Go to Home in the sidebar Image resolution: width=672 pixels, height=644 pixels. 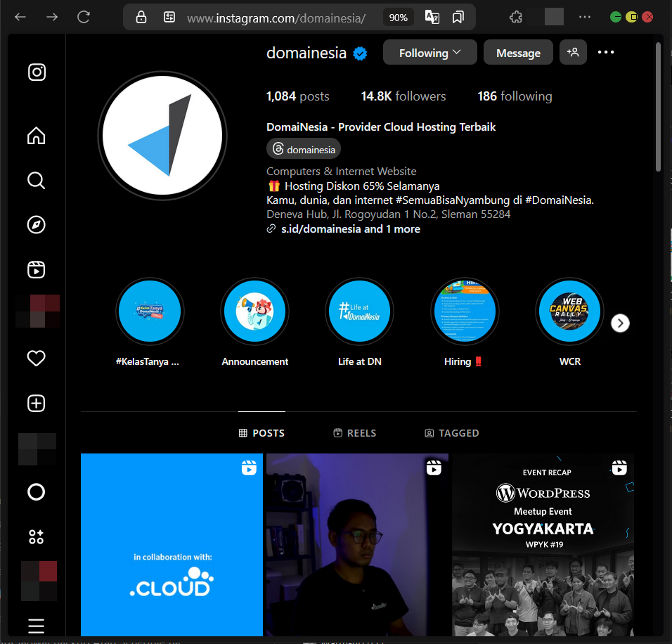[x=37, y=136]
